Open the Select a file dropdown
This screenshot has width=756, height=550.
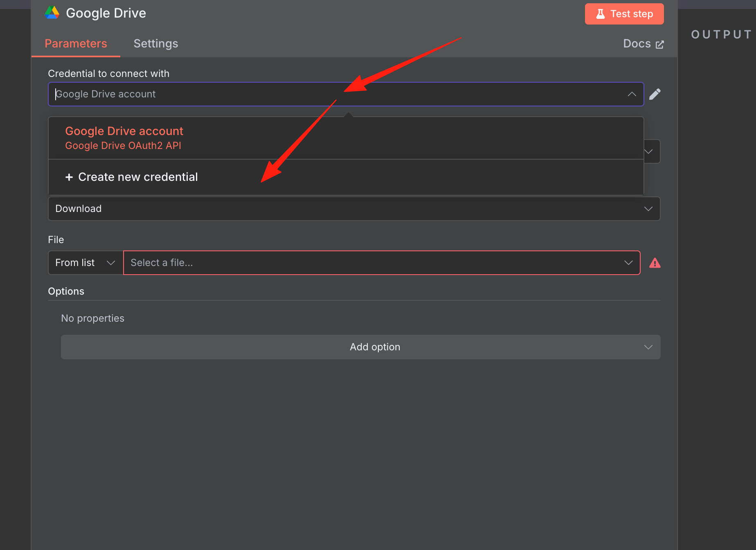[x=382, y=263]
